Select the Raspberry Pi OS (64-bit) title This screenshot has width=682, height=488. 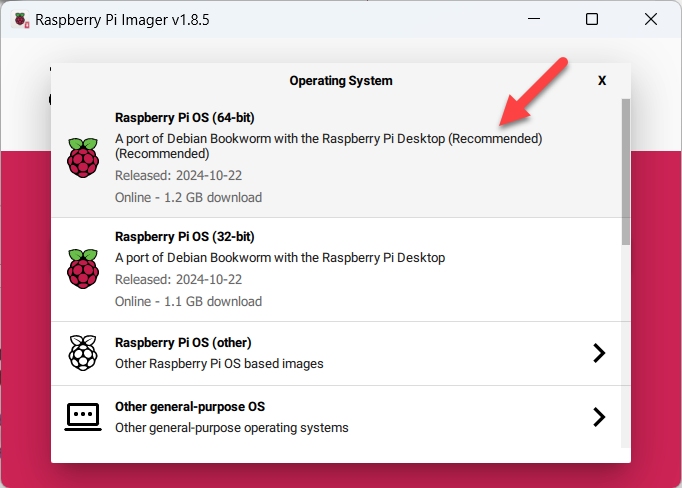pos(184,118)
